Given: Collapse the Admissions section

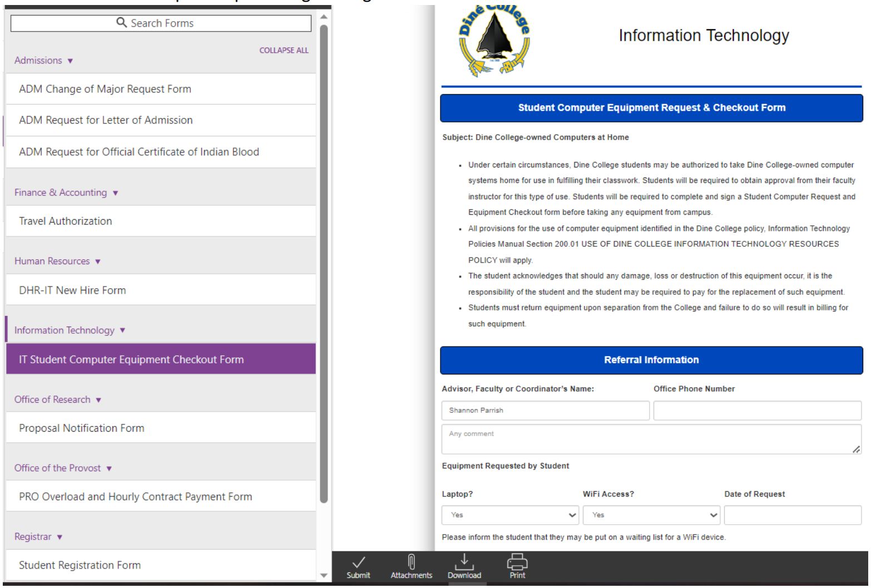Looking at the screenshot, I should point(43,60).
